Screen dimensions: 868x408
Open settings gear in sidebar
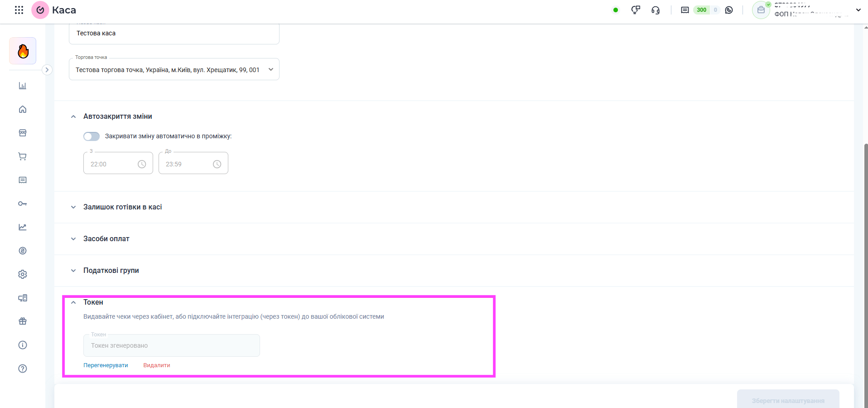(x=23, y=274)
